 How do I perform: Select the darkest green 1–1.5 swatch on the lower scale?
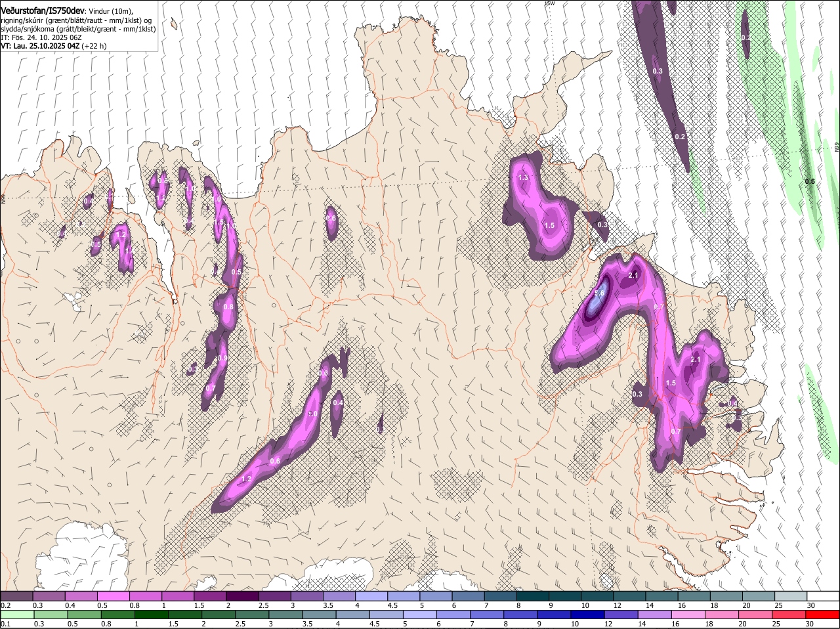click(x=152, y=615)
